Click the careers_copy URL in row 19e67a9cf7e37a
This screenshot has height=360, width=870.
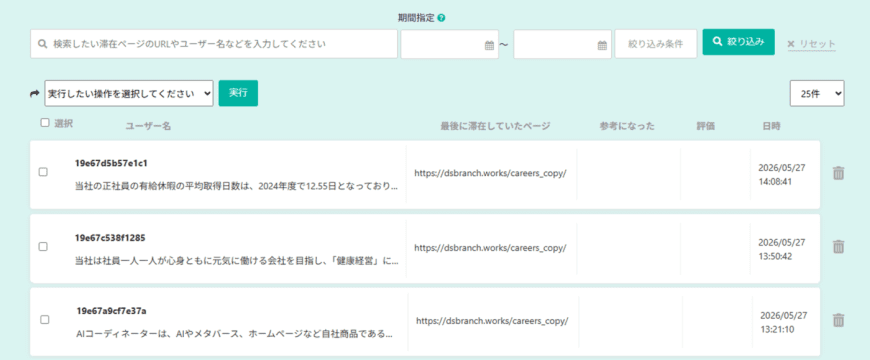coord(492,321)
